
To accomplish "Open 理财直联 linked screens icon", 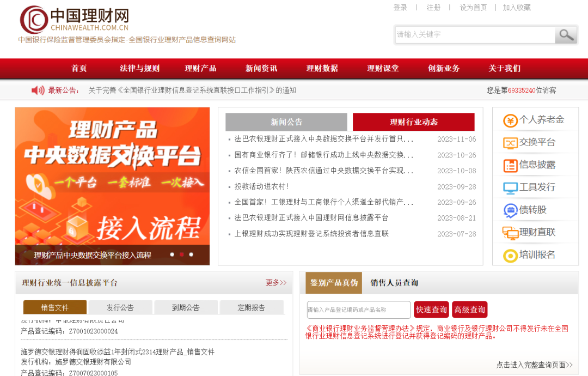I will (x=510, y=233).
